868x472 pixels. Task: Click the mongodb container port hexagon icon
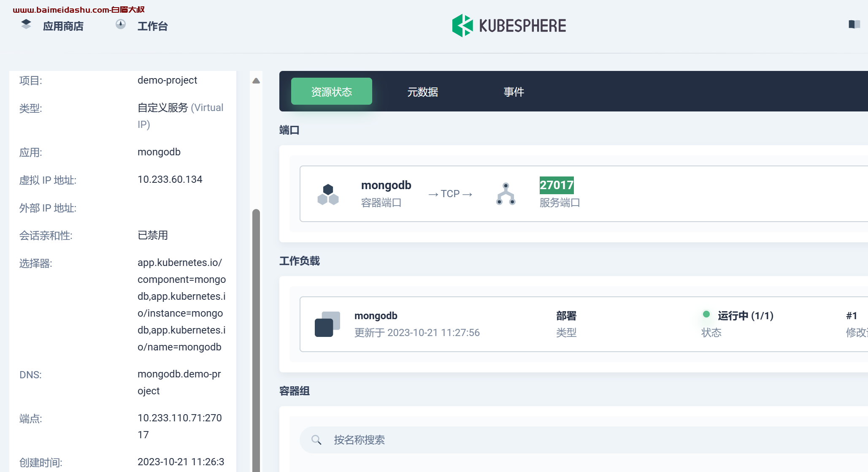coord(328,194)
